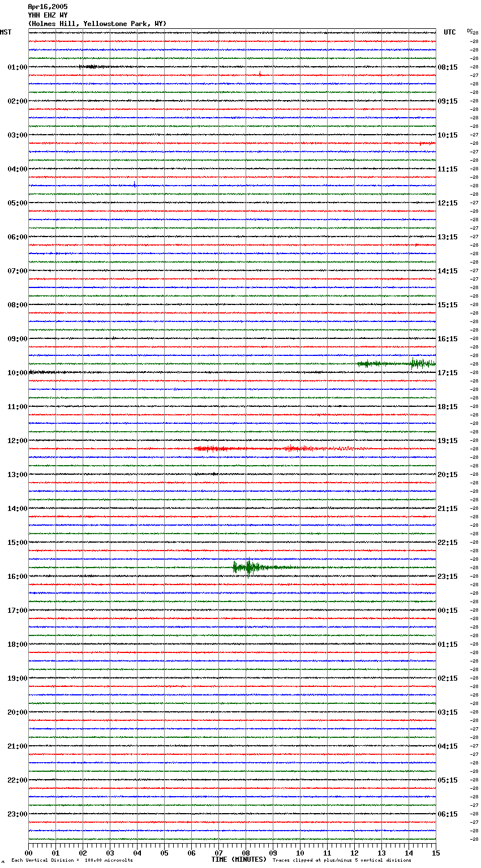The height and width of the screenshot is (868, 481).
Task: Click the 18:15 UTC time label
Action: pos(448,407)
